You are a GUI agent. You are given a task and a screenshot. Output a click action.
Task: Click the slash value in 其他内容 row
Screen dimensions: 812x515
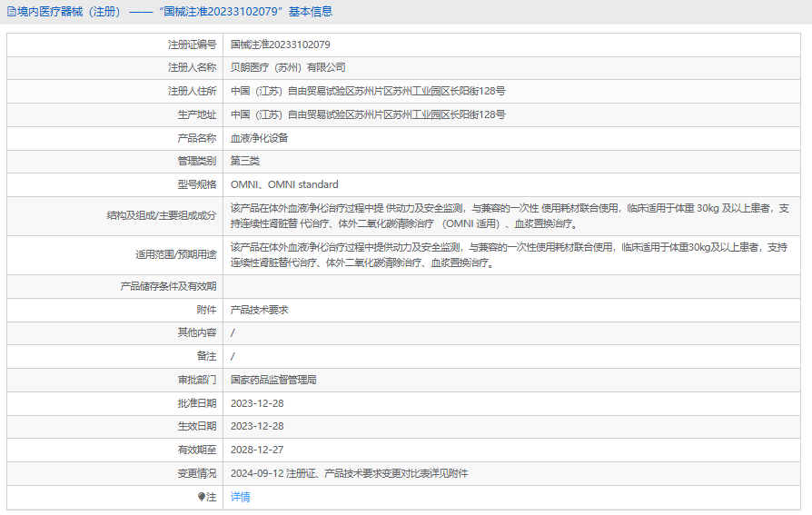[x=233, y=332]
